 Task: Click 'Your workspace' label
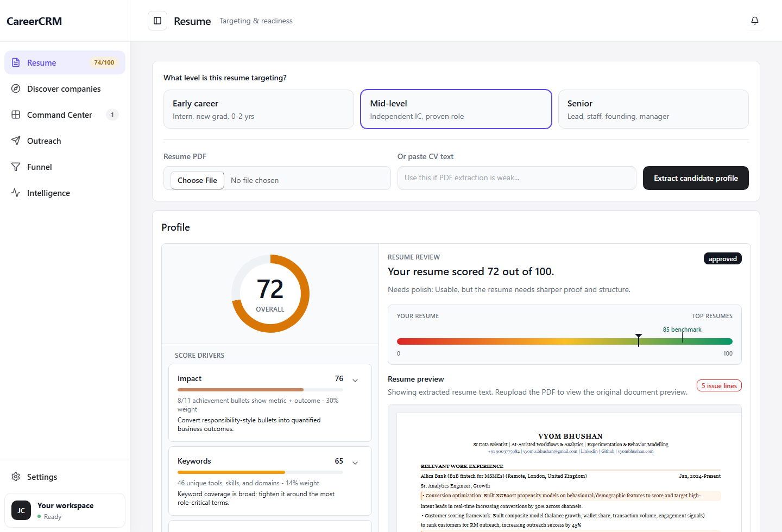pyautogui.click(x=66, y=505)
